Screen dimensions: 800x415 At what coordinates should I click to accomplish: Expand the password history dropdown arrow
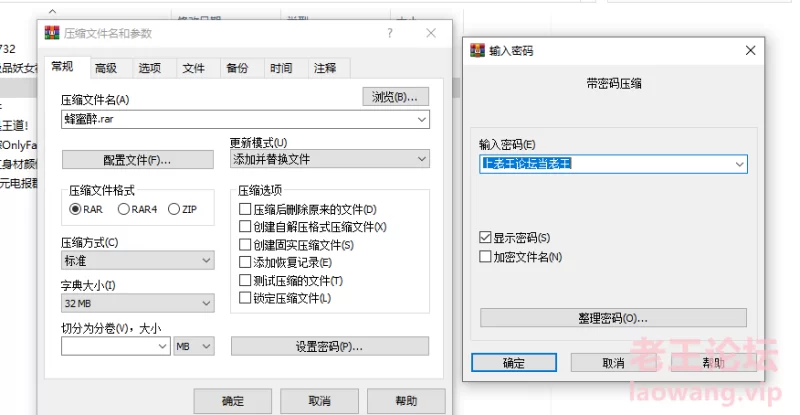739,163
